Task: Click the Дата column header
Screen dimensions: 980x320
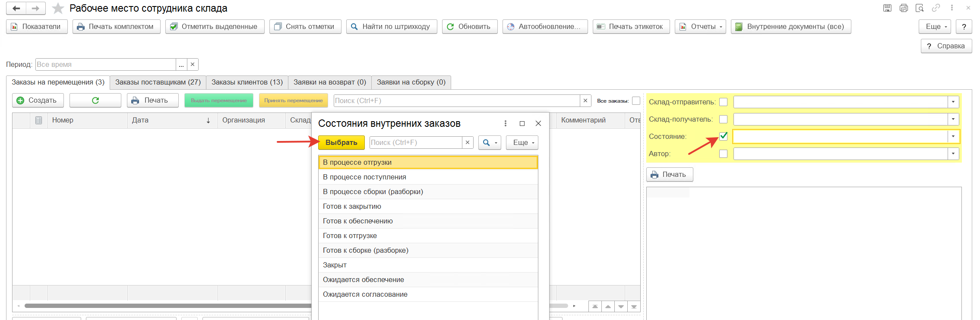Action: click(x=173, y=120)
